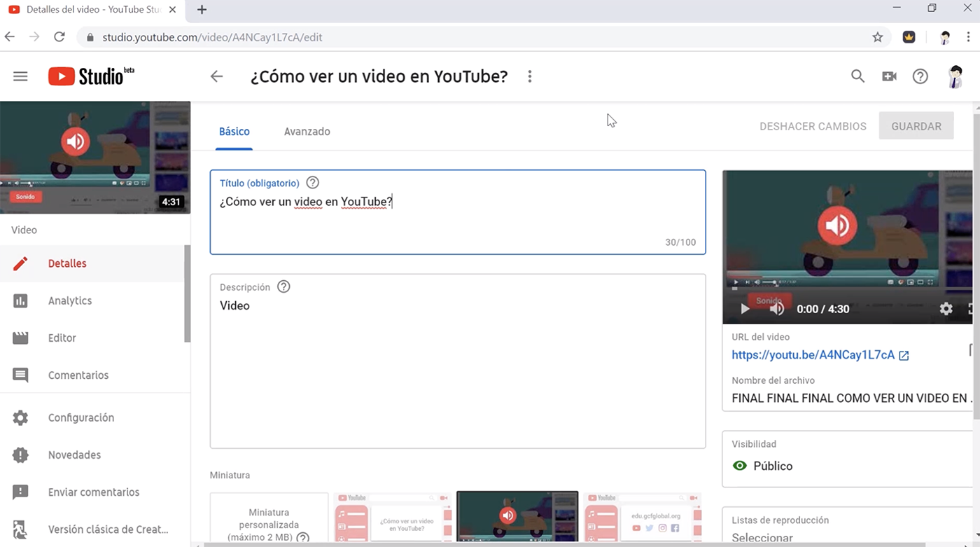980x547 pixels.
Task: Click the Novedades badge icon
Action: tap(20, 455)
